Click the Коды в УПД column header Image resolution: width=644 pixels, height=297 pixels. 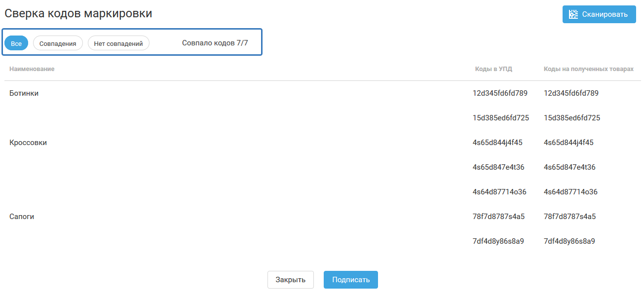[493, 69]
